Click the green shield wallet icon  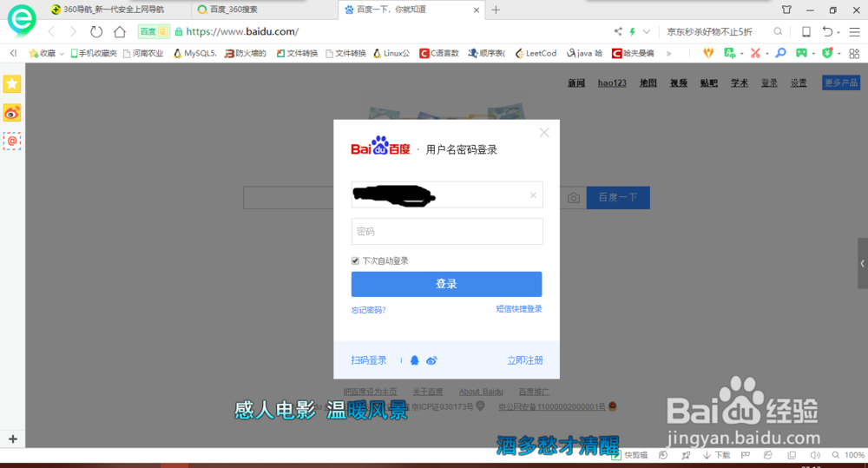click(827, 53)
